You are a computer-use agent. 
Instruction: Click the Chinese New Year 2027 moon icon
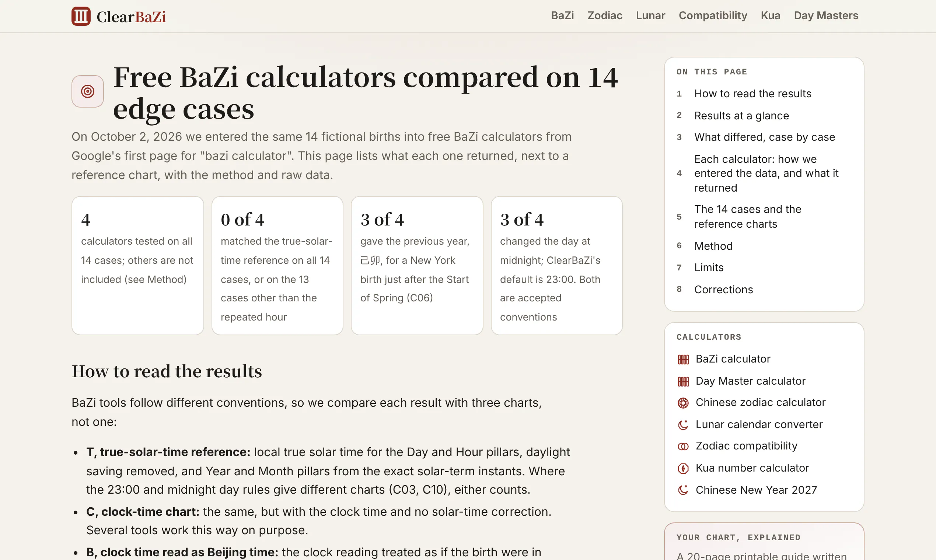[683, 490]
